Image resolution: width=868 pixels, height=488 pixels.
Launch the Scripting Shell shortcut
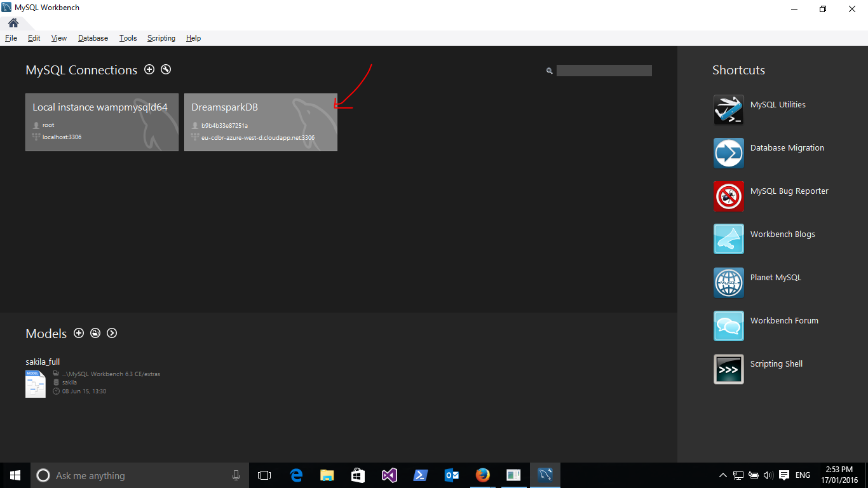[728, 369]
